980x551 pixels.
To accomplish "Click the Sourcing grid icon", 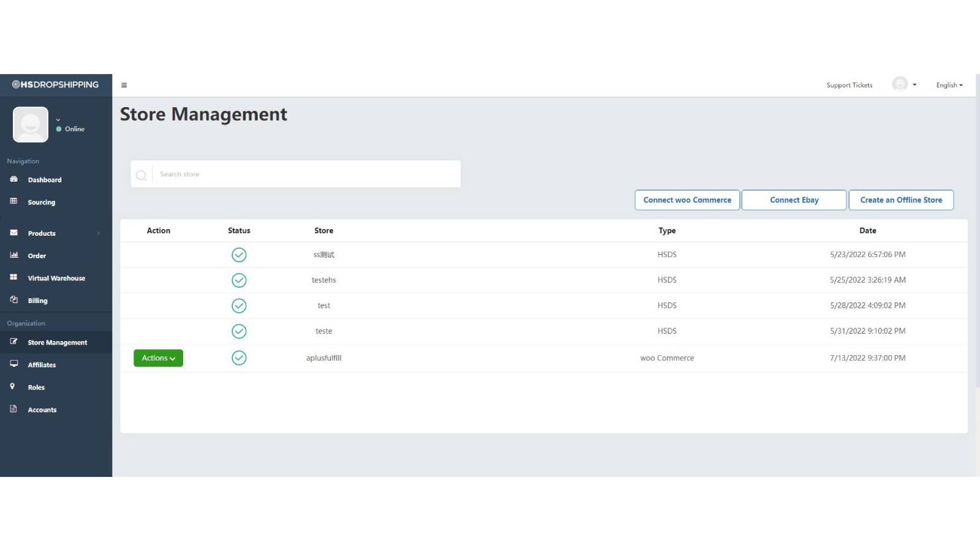I will (x=13, y=201).
